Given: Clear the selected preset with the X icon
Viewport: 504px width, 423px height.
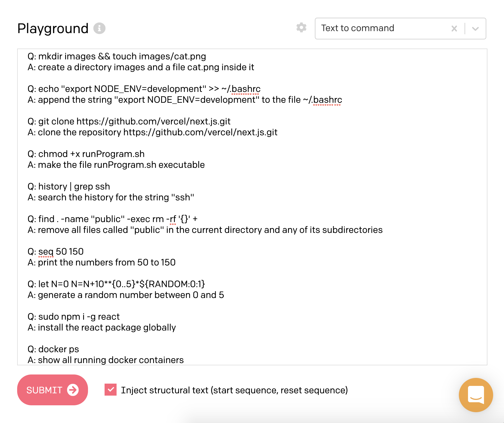Looking at the screenshot, I should pos(454,29).
